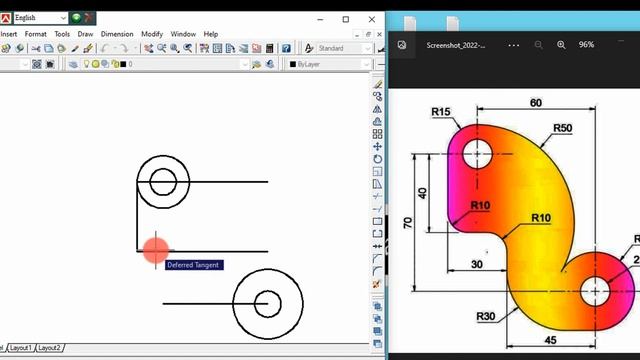Click the Help question mark icon
Image resolution: width=640 pixels, height=360 pixels.
pos(286,49)
